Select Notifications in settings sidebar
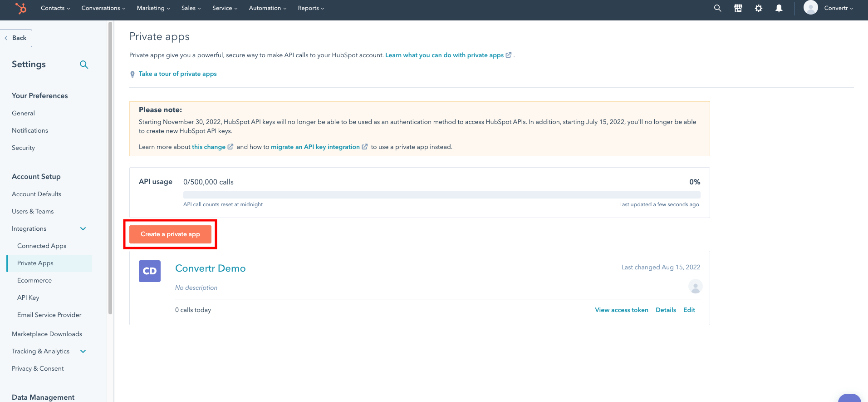Screen dimensions: 868x402 (30, 130)
